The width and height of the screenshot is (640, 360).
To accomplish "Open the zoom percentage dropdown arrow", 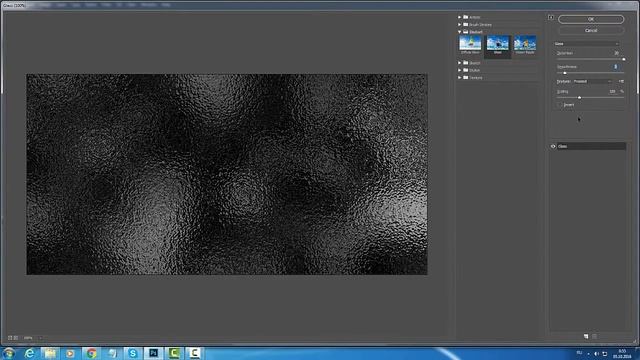I will [40, 338].
